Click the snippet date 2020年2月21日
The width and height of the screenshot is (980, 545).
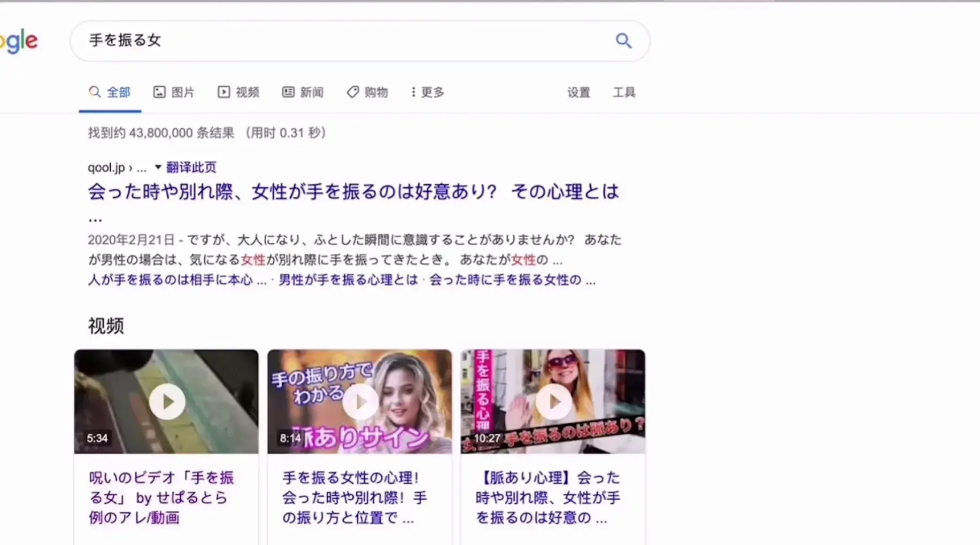point(131,239)
